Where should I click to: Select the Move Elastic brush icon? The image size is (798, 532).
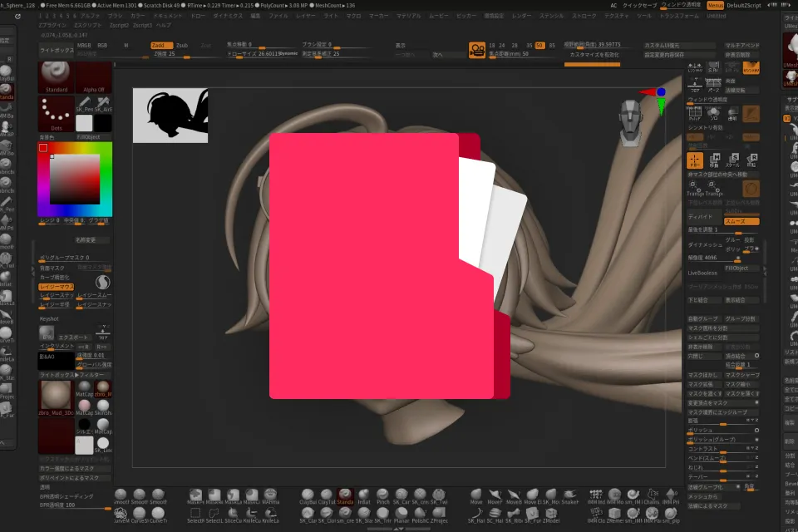click(532, 496)
